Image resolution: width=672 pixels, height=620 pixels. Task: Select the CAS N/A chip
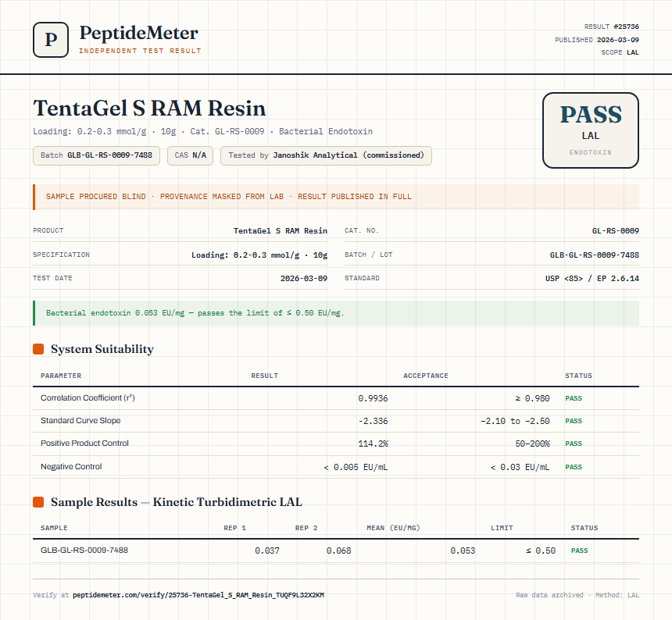(191, 155)
